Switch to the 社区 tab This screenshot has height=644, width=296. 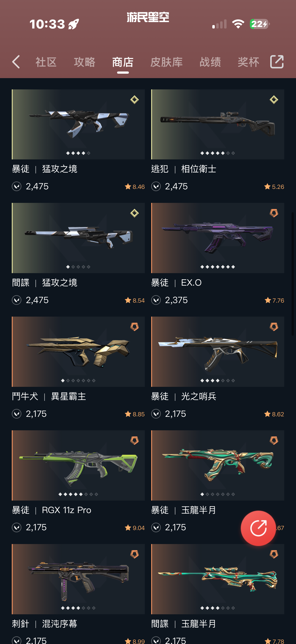(x=46, y=62)
